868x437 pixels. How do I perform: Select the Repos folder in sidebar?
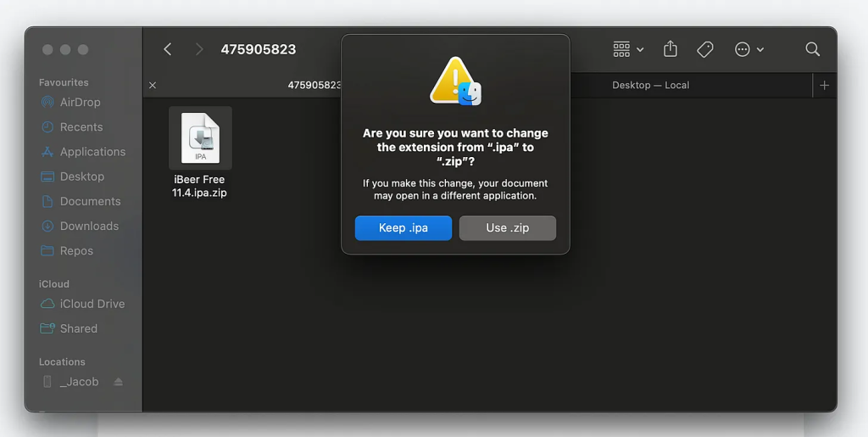[x=76, y=250]
